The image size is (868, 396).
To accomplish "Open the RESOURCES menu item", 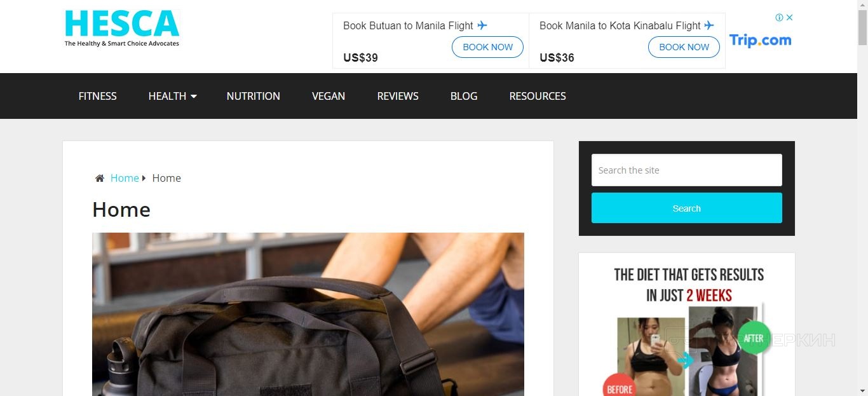I will (538, 96).
